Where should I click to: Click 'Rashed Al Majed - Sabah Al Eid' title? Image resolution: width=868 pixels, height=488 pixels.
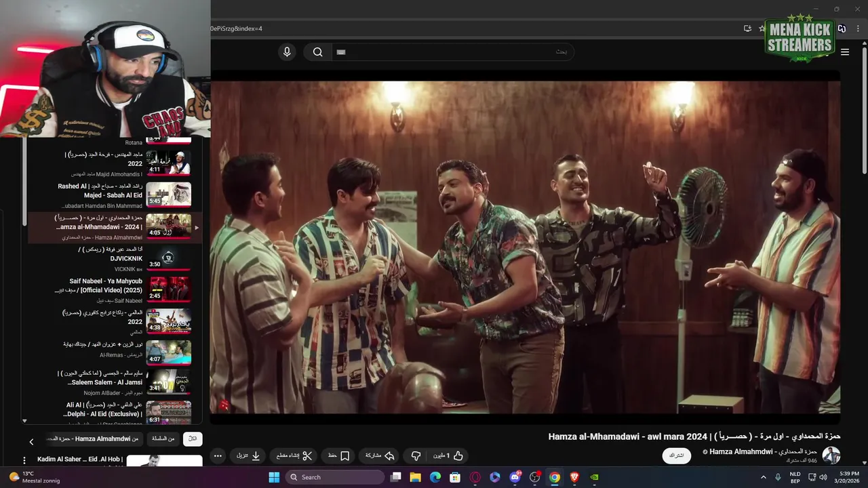click(x=100, y=190)
